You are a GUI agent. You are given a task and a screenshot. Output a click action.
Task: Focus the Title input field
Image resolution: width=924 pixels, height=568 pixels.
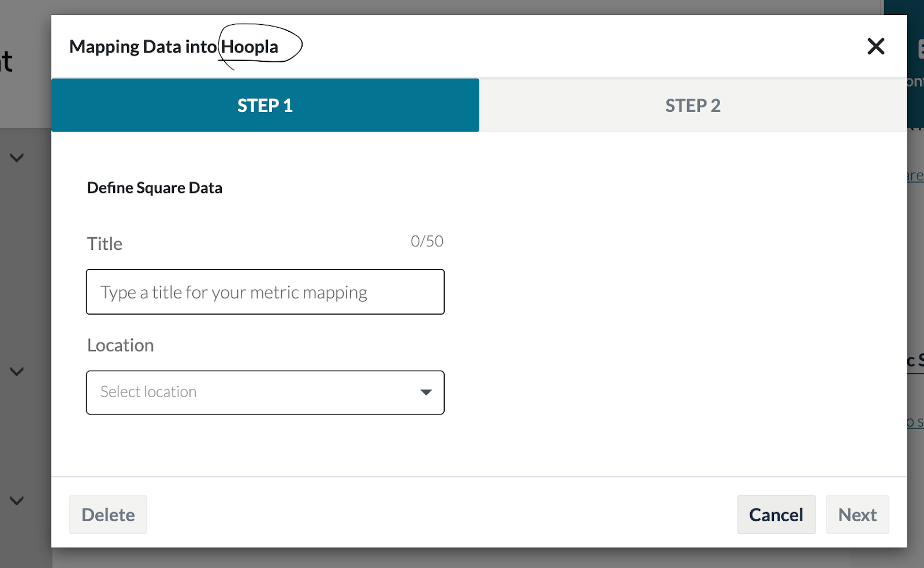(x=265, y=292)
